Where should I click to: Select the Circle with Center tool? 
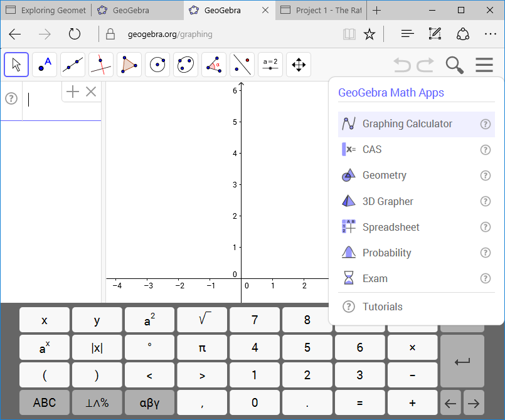pyautogui.click(x=157, y=65)
